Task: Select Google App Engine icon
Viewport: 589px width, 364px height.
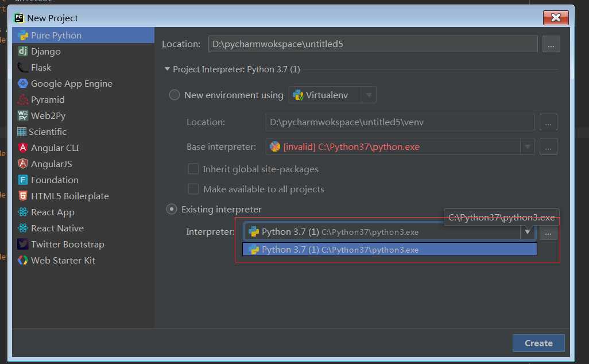Action: pos(22,83)
